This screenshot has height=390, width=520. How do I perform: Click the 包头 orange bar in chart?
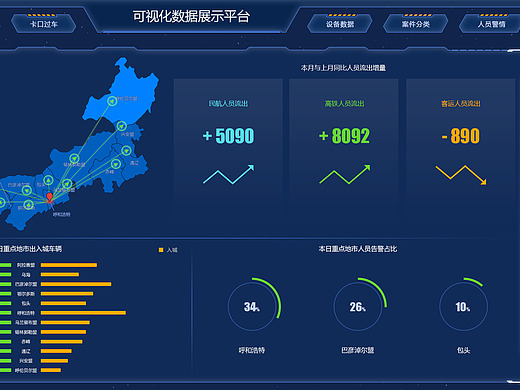point(63,303)
